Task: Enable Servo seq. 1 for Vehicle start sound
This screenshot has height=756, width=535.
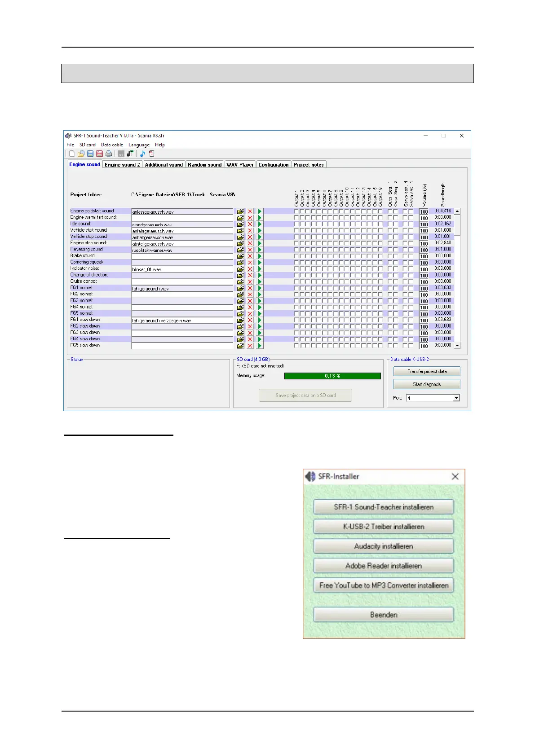Action: pyautogui.click(x=405, y=231)
